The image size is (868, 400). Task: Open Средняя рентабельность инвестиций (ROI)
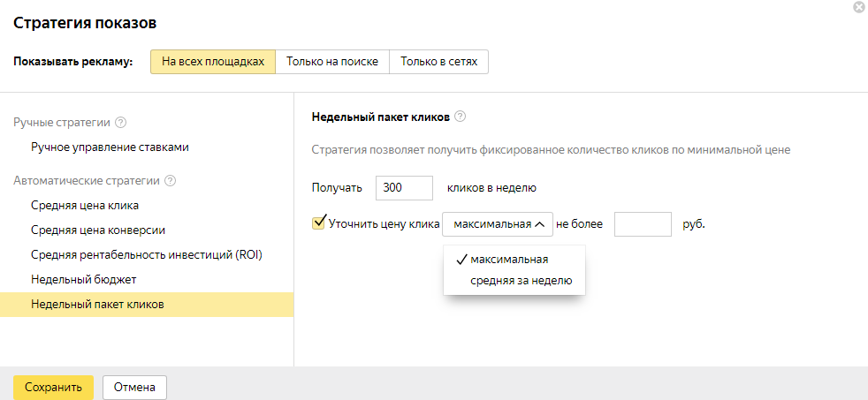pos(147,255)
